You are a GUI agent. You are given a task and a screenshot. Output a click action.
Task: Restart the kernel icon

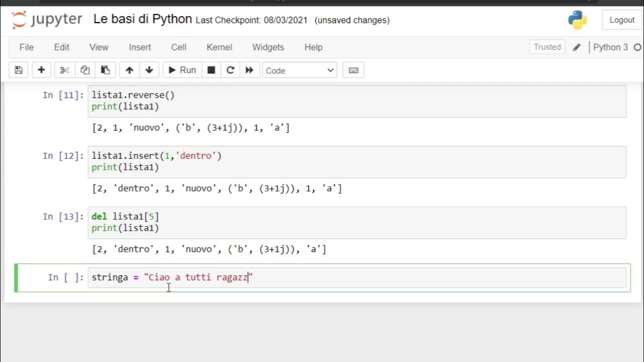(x=230, y=70)
